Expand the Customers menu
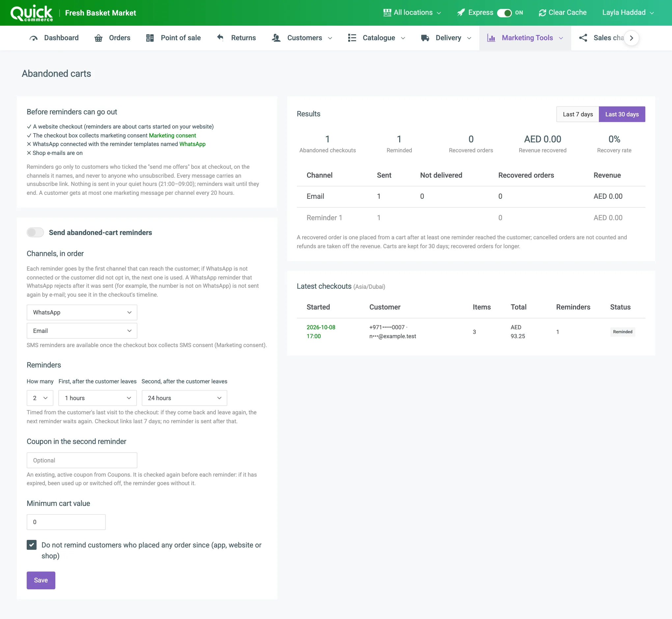Screen dimensions: 672x619 click(x=302, y=38)
